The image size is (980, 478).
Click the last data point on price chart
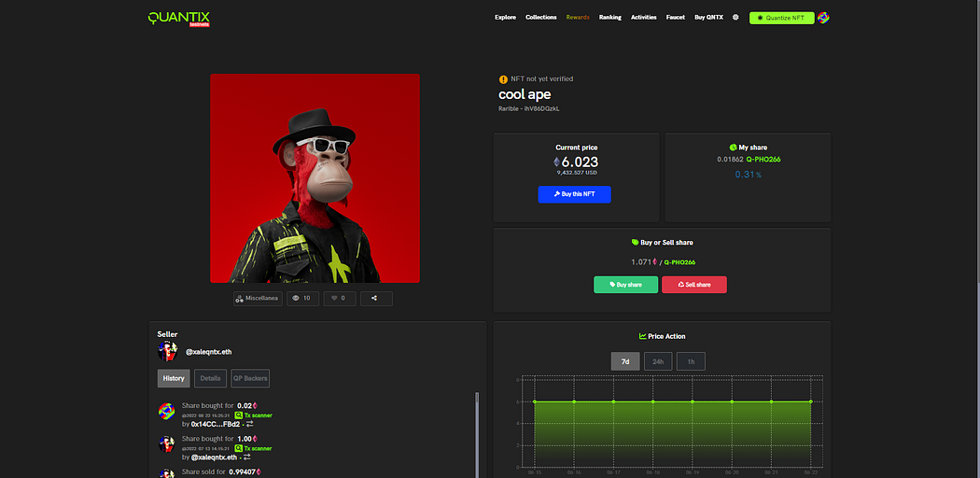click(811, 401)
